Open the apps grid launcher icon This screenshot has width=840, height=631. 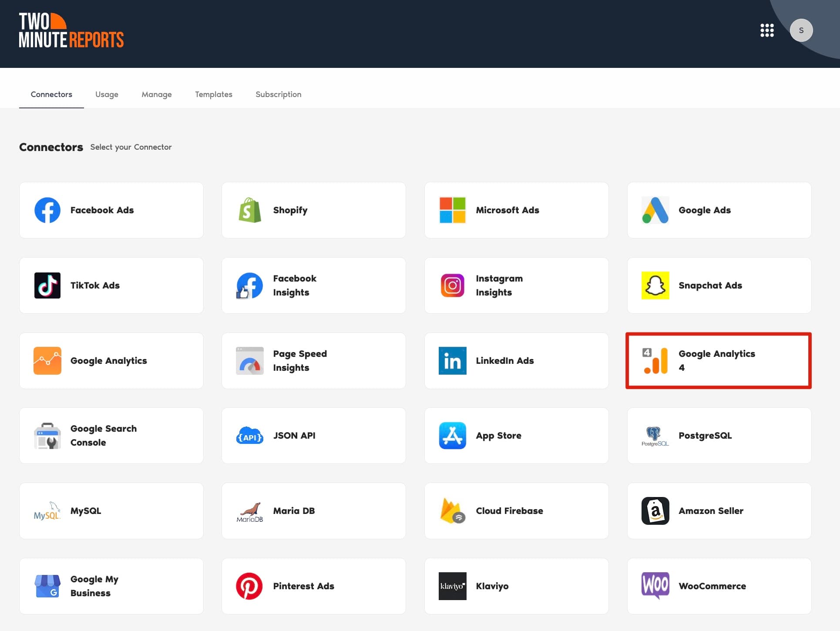(x=766, y=30)
